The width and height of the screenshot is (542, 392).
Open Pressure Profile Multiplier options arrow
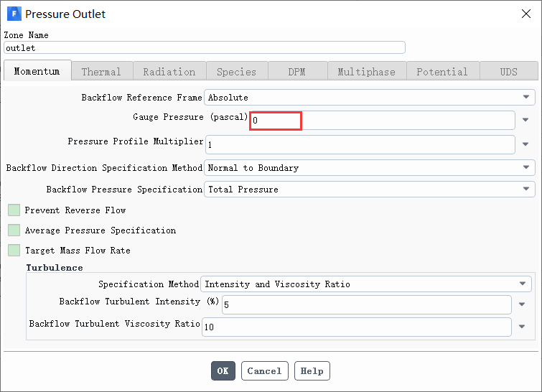(525, 144)
